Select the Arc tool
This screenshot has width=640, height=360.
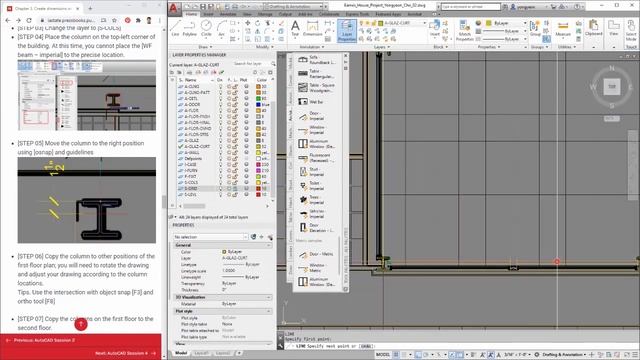(x=221, y=28)
